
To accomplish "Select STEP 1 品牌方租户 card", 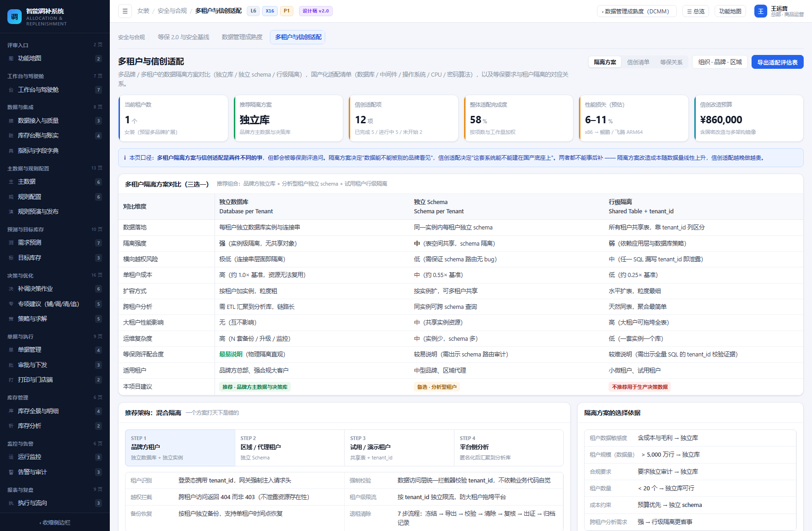I will 180,448.
